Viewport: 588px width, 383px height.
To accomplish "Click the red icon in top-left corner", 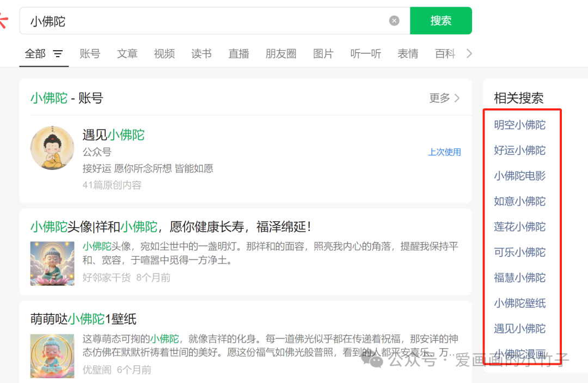I will coord(3,18).
